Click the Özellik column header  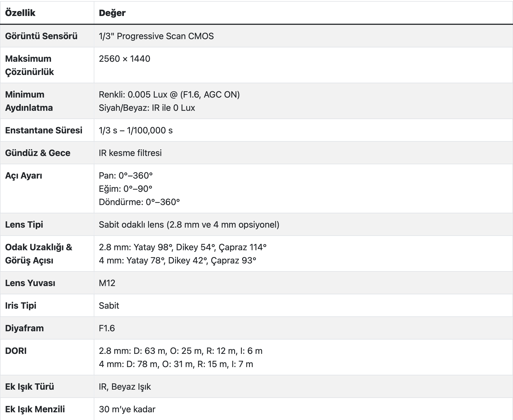[20, 13]
